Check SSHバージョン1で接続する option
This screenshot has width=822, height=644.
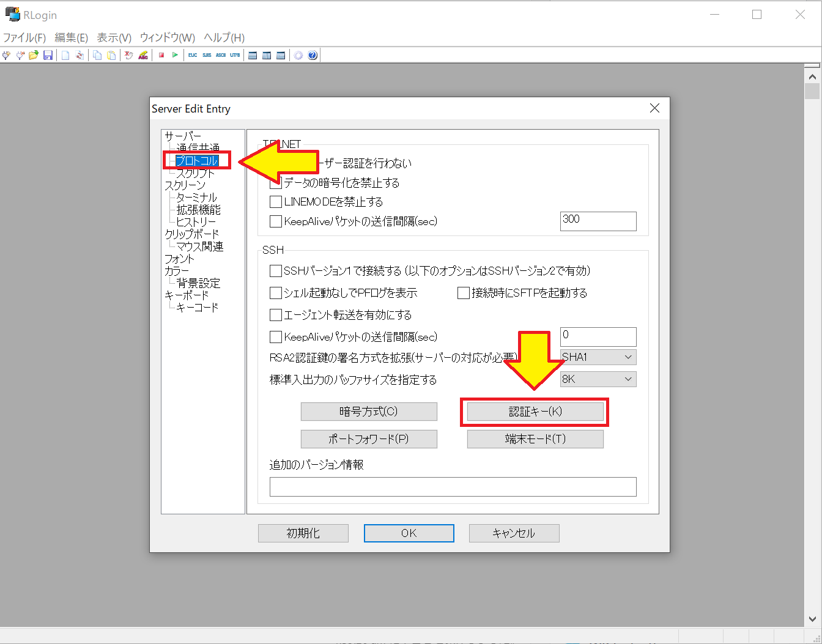coord(275,270)
